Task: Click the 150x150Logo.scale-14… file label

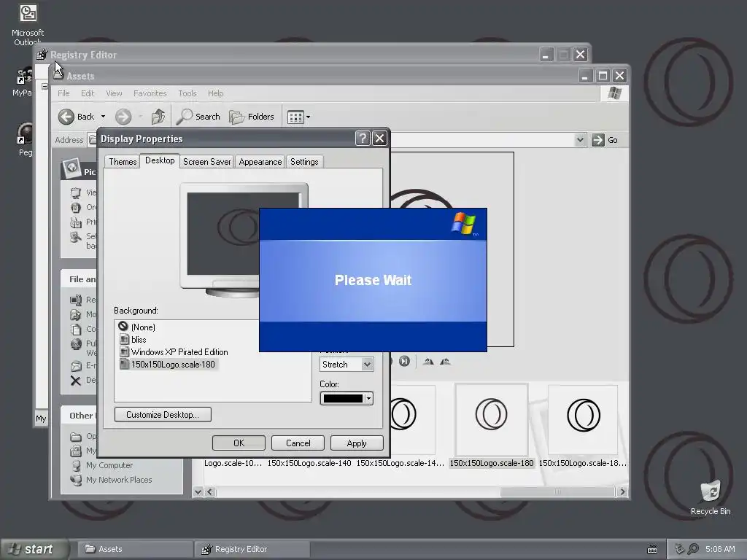Action: coord(400,463)
